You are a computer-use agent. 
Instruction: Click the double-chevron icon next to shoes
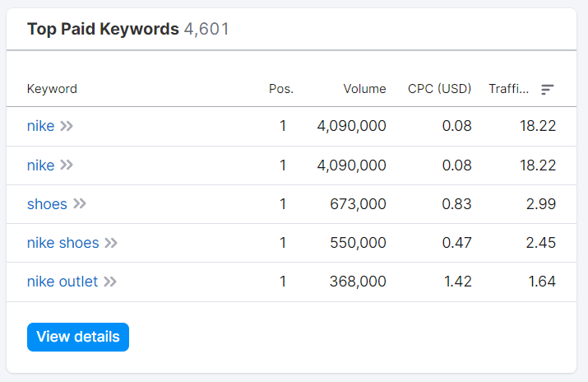[x=79, y=204]
